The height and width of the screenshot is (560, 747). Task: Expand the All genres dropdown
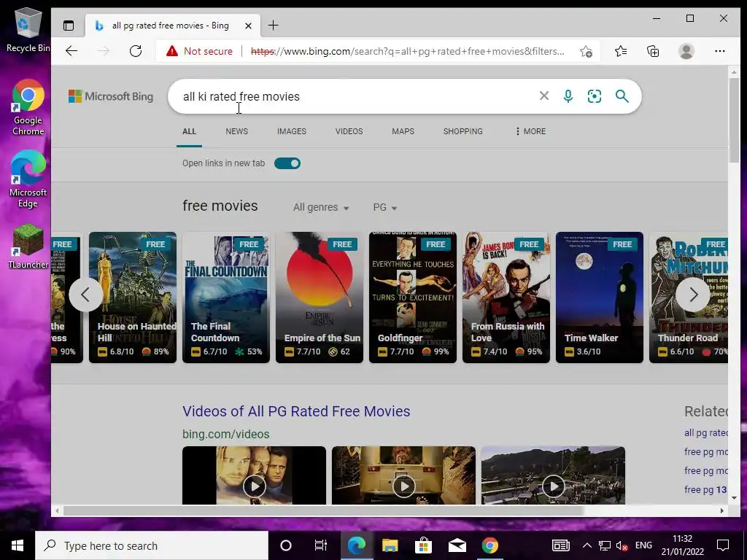tap(321, 207)
